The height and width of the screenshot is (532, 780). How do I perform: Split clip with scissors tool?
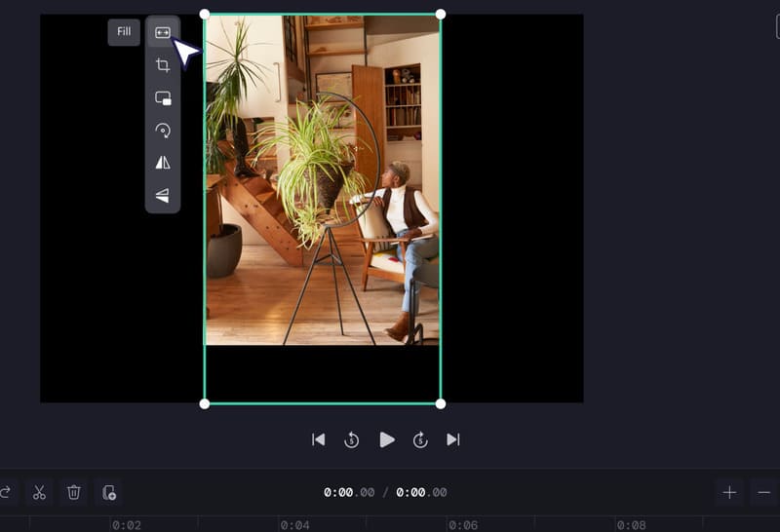(39, 493)
